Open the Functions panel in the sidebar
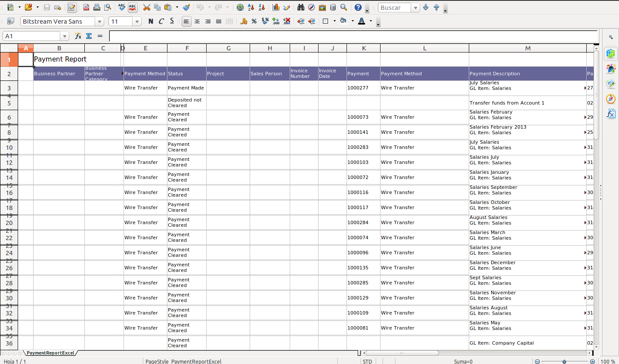 click(611, 114)
